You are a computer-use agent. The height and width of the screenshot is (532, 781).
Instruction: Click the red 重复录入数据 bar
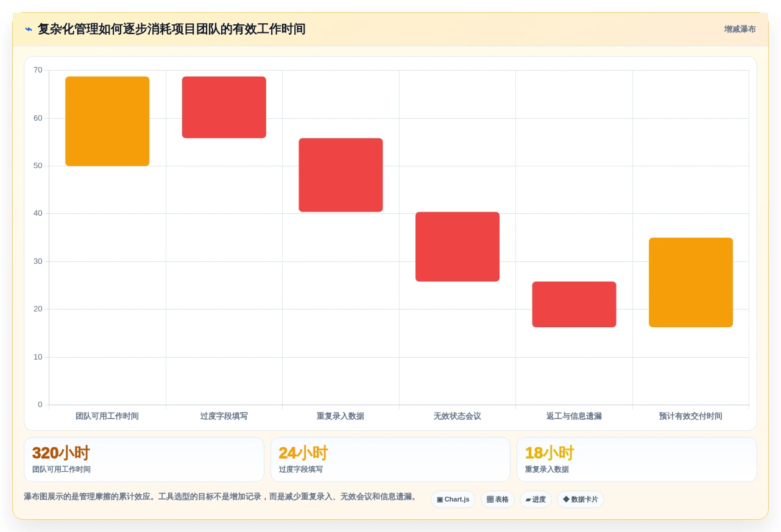[x=341, y=175]
